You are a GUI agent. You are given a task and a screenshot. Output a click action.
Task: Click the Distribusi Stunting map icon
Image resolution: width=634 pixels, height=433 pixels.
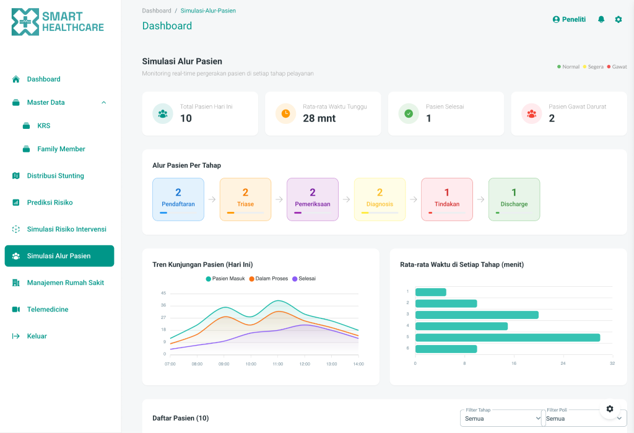[16, 176]
